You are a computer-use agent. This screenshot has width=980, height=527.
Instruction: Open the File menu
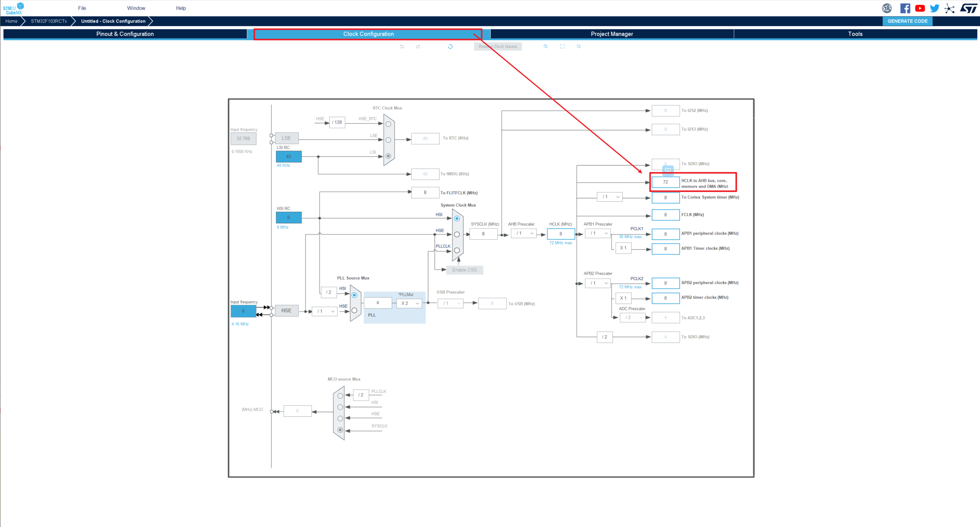tap(82, 8)
